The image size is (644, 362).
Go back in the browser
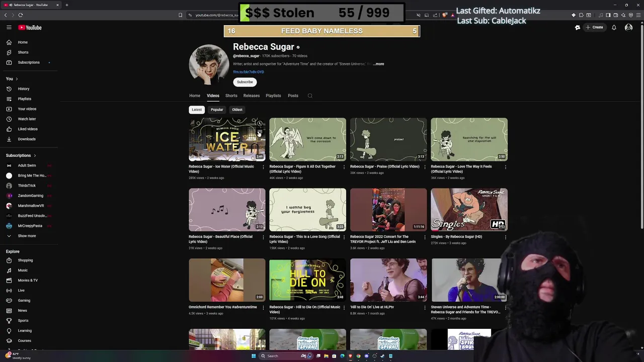[6, 15]
